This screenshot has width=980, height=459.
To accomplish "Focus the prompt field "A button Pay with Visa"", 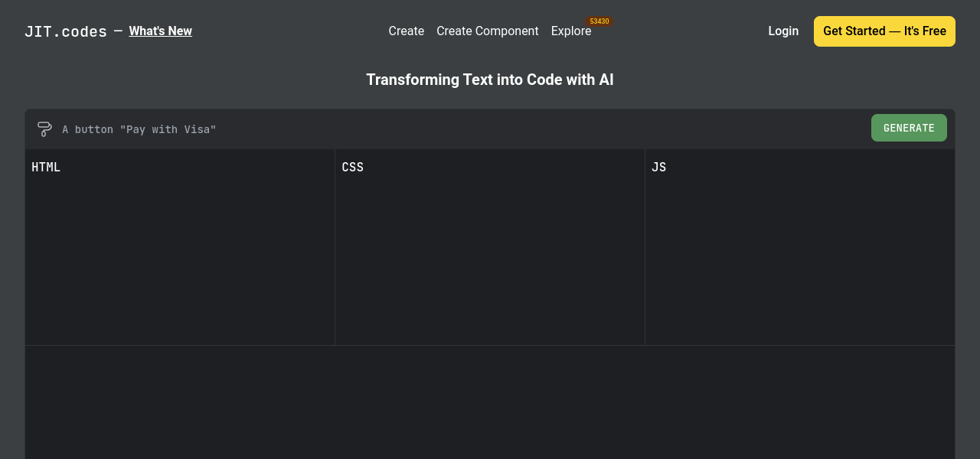I will (459, 129).
